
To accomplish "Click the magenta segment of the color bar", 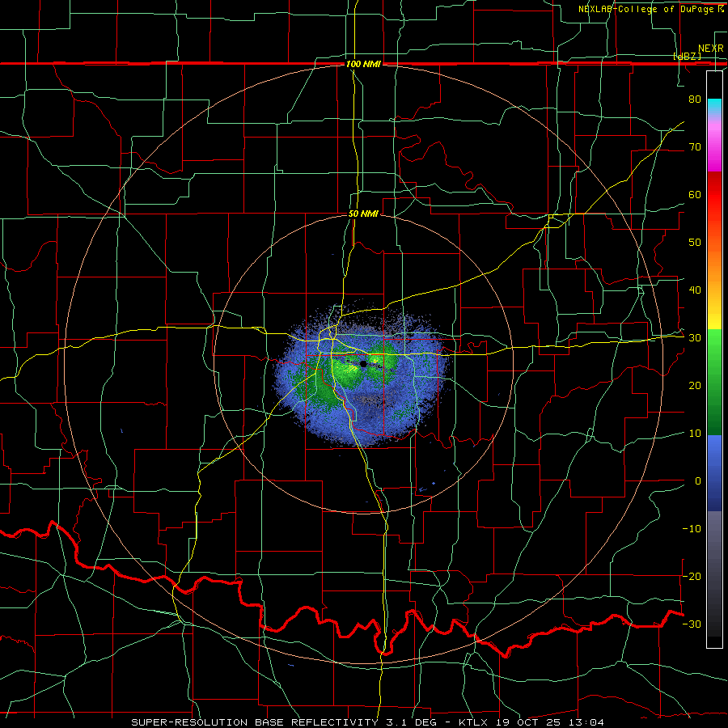I will (x=714, y=155).
